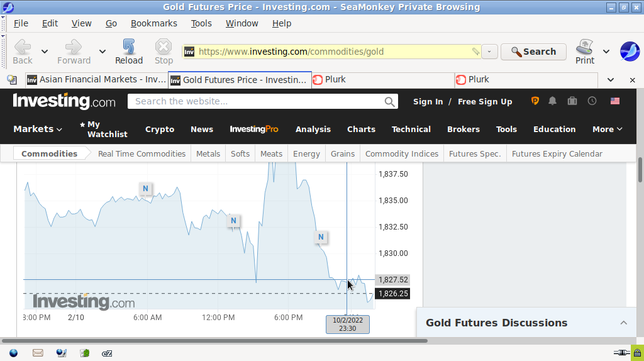Screen dimensions: 644x361
Task: Open Mail envelope icon in the status bar
Action: click(38, 353)
